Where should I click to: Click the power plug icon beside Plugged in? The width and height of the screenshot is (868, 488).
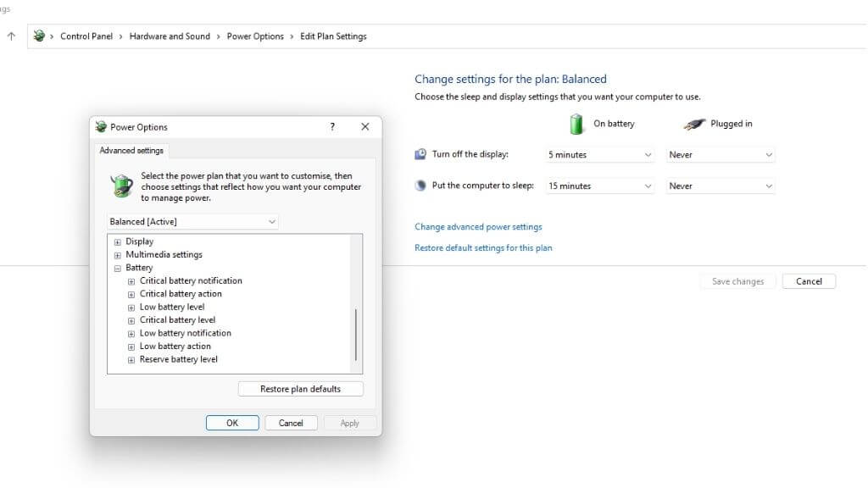[694, 124]
